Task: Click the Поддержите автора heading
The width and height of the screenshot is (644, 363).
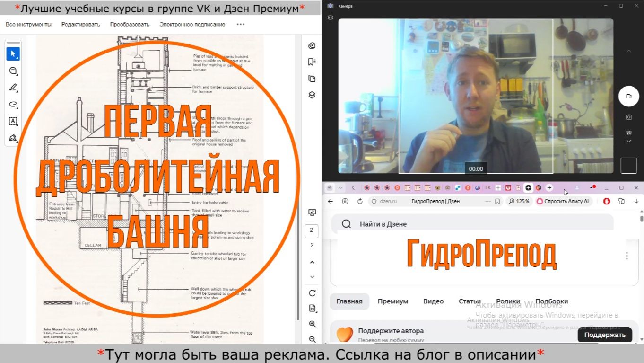Action: click(391, 331)
